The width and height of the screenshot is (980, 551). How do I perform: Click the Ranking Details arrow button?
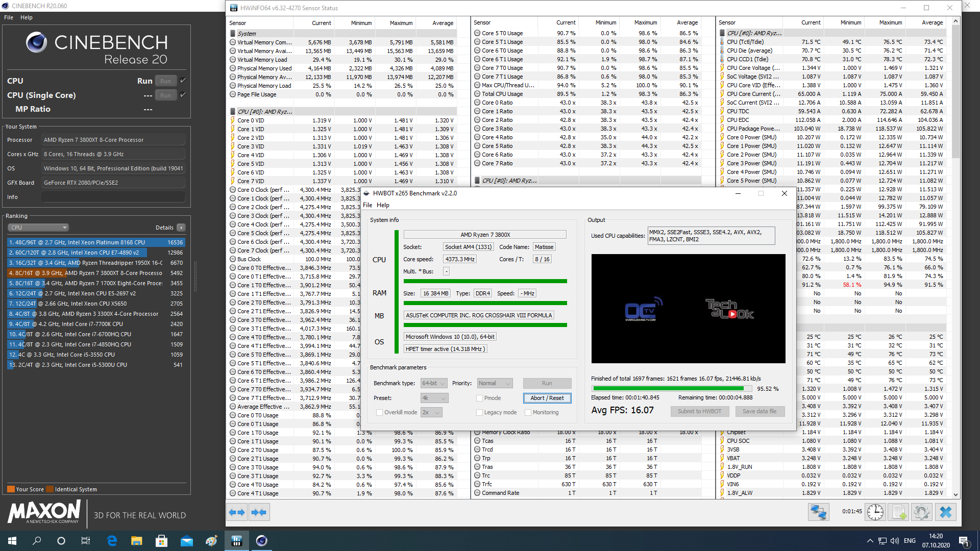click(x=181, y=228)
